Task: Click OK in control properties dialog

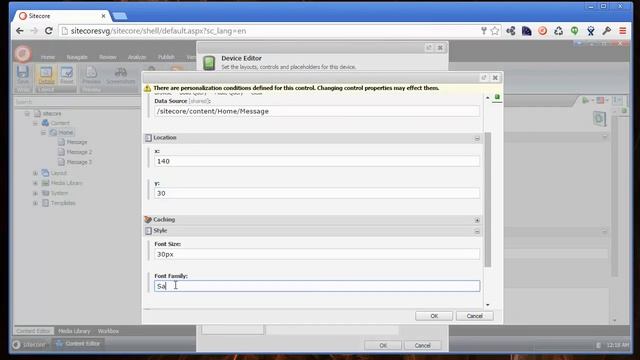Action: tap(434, 316)
